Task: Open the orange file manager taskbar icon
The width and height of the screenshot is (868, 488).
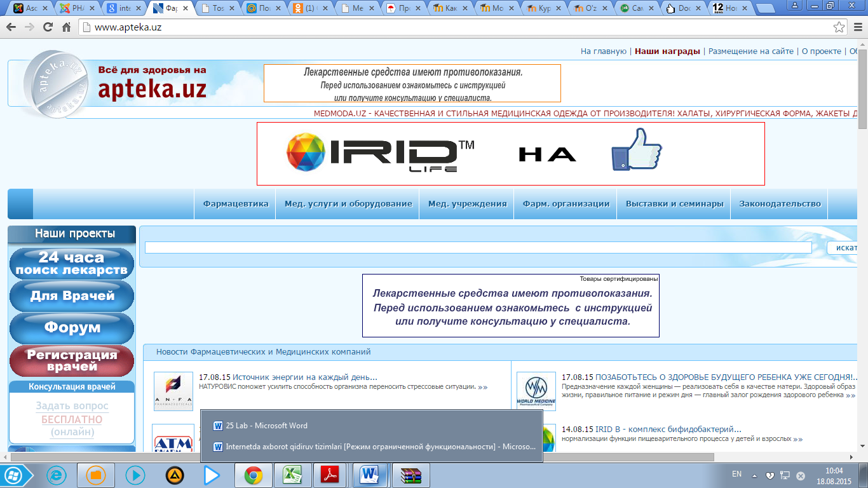Action: (96, 475)
